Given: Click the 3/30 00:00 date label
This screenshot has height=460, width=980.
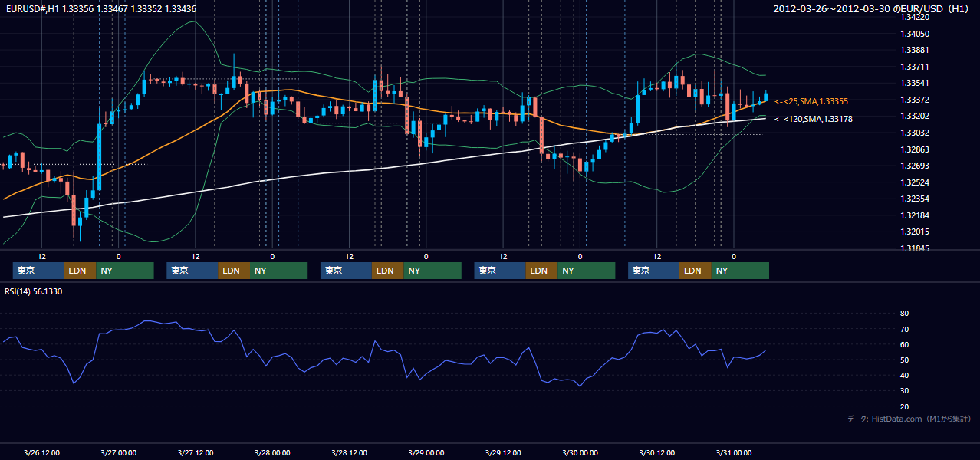Looking at the screenshot, I should click(x=580, y=452).
